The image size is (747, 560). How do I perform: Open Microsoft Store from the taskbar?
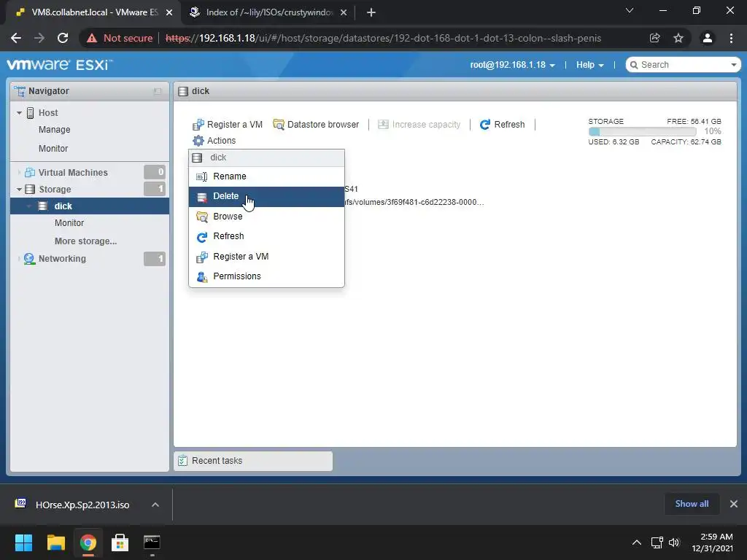click(x=120, y=542)
